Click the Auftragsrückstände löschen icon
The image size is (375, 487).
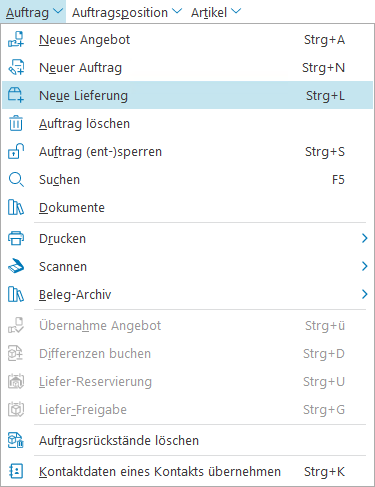click(16, 440)
